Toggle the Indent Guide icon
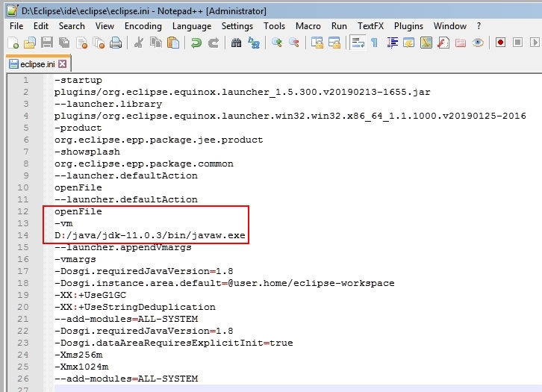542x392 pixels. pyautogui.click(x=393, y=43)
